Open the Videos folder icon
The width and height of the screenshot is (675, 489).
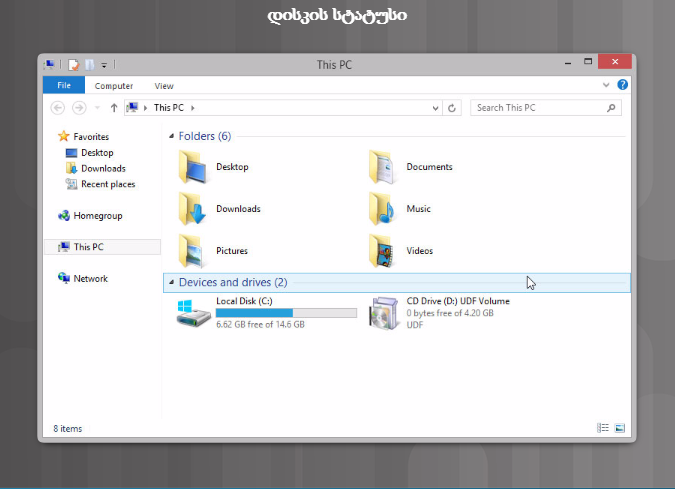pyautogui.click(x=383, y=250)
